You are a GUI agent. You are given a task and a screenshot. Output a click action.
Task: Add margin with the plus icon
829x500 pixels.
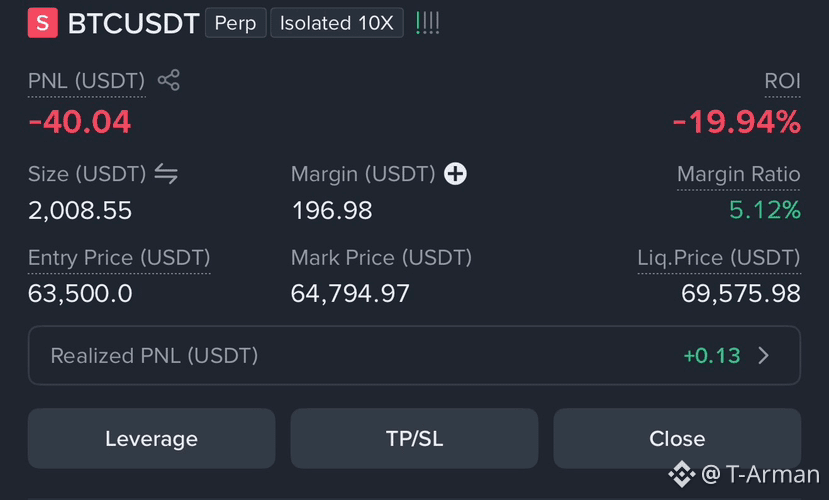click(455, 174)
